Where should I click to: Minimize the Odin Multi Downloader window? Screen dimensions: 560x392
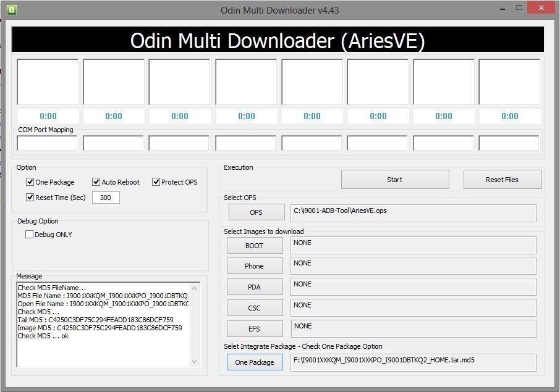coord(503,9)
